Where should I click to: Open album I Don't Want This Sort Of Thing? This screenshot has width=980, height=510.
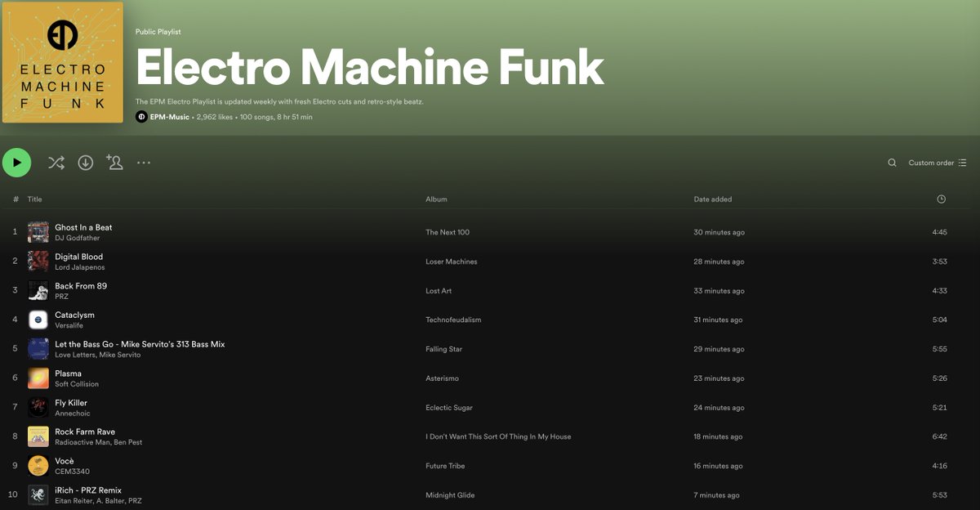pyautogui.click(x=498, y=436)
